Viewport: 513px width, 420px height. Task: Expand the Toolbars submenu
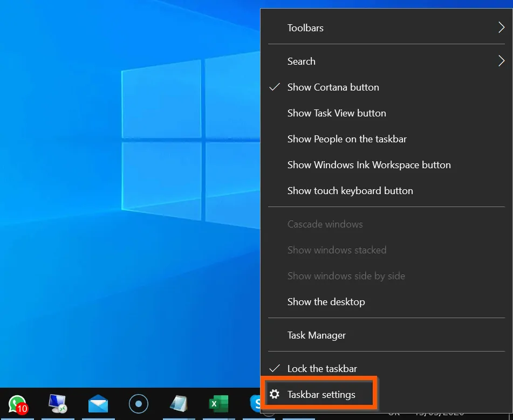[386, 28]
